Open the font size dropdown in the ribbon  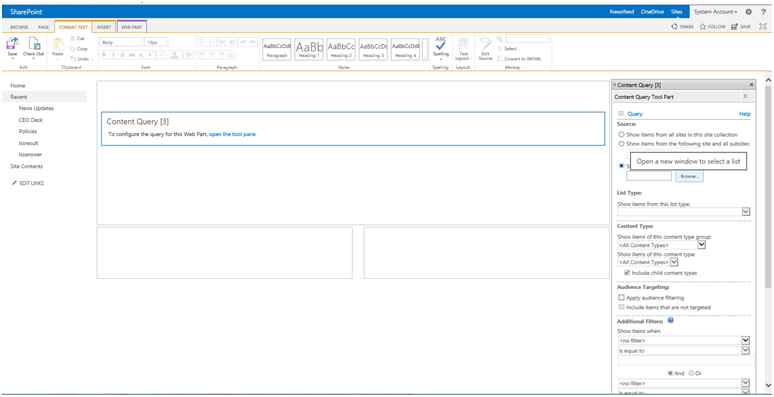click(x=157, y=43)
